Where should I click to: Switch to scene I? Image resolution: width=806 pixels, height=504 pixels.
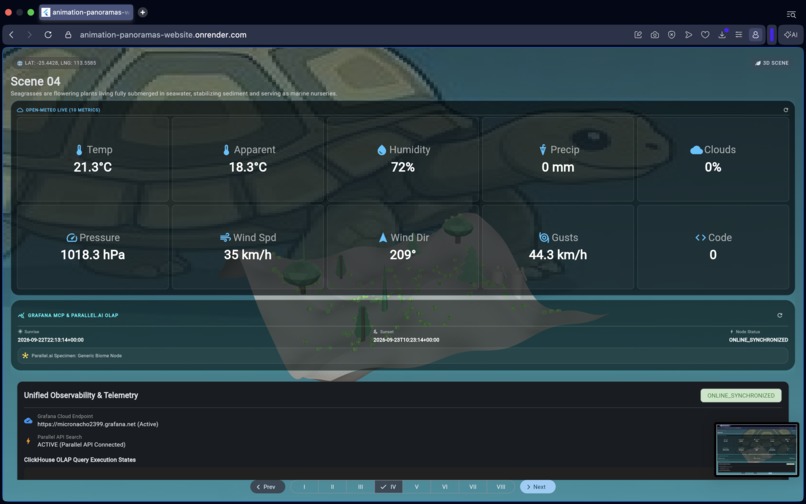pos(304,487)
